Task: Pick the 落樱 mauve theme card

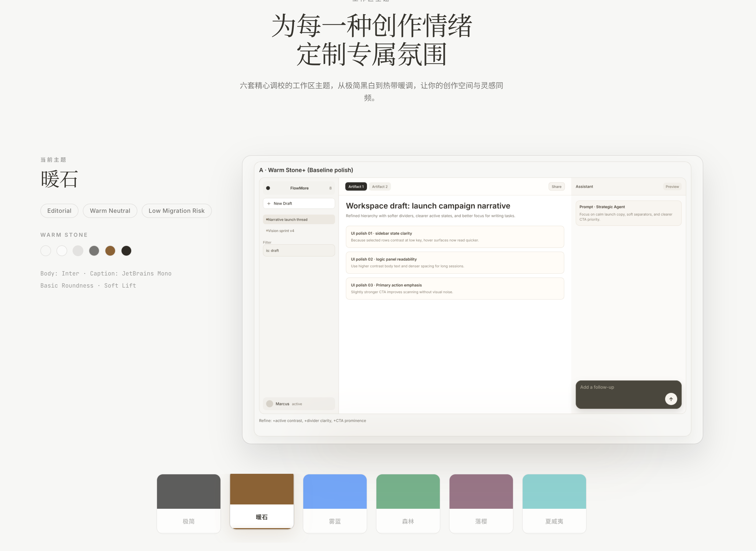Action: [481, 504]
